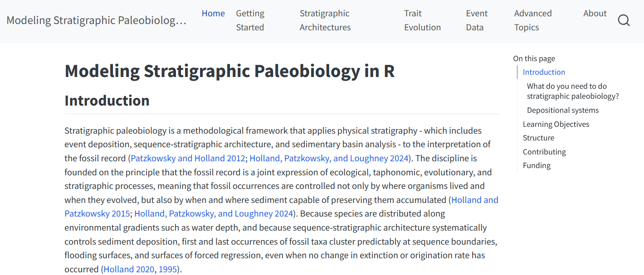This screenshot has height=275, width=644.
Task: Navigate to Learning Objectives section
Action: (556, 124)
